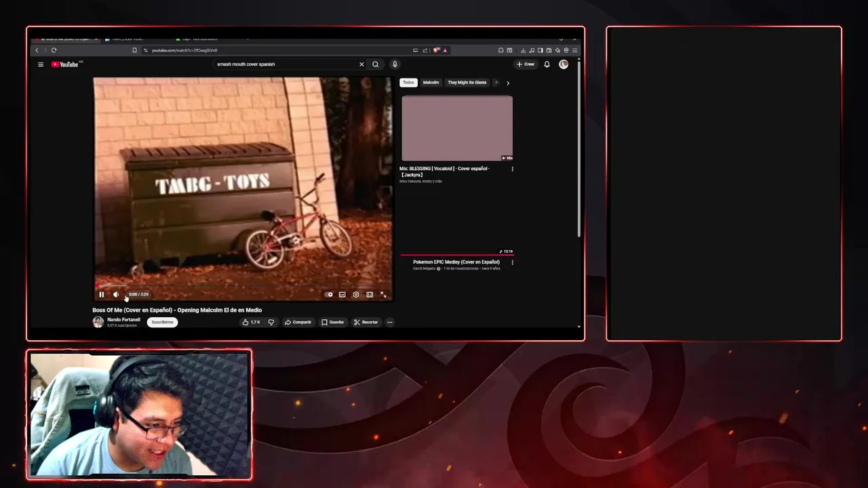Open Pokemon EPIC Medley video title
This screenshot has height=488, width=868.
[x=456, y=262]
